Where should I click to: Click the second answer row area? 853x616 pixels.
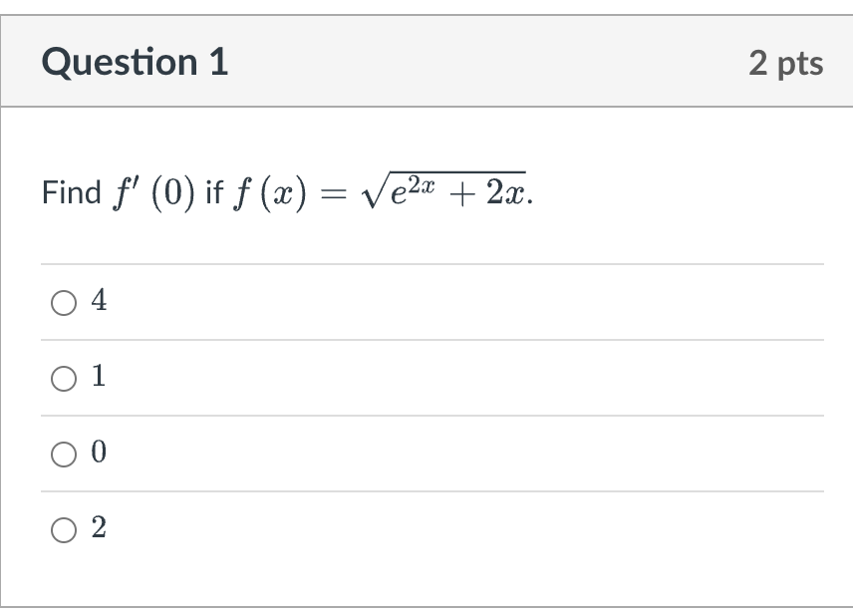point(399,377)
